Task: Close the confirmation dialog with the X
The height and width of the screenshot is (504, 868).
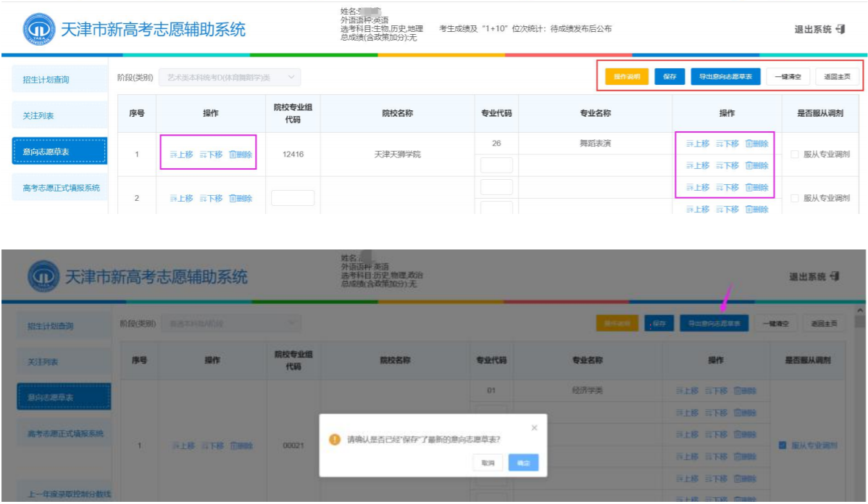Action: click(x=534, y=428)
